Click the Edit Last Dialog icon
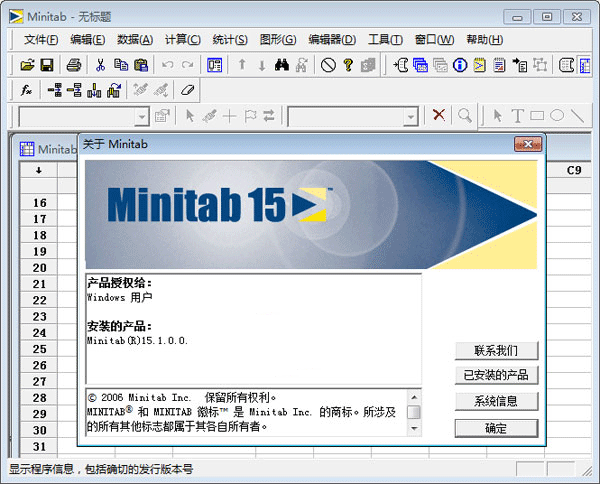This screenshot has height=484, width=600. pyautogui.click(x=214, y=65)
